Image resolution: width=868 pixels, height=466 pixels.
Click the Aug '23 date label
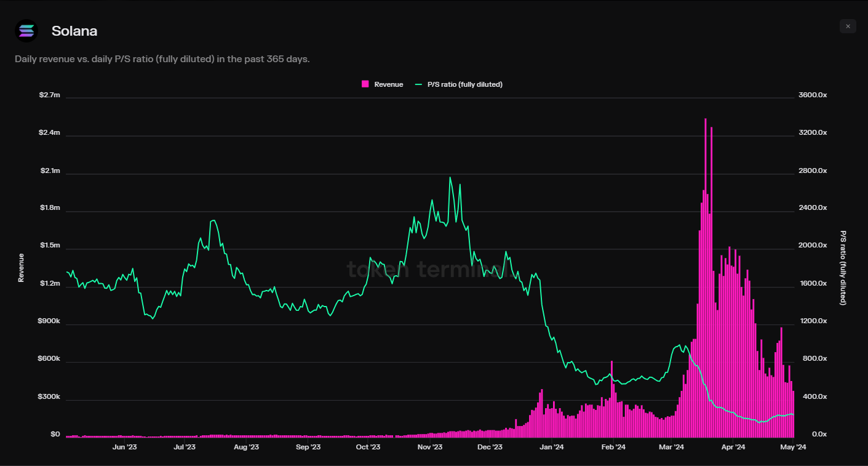click(246, 448)
